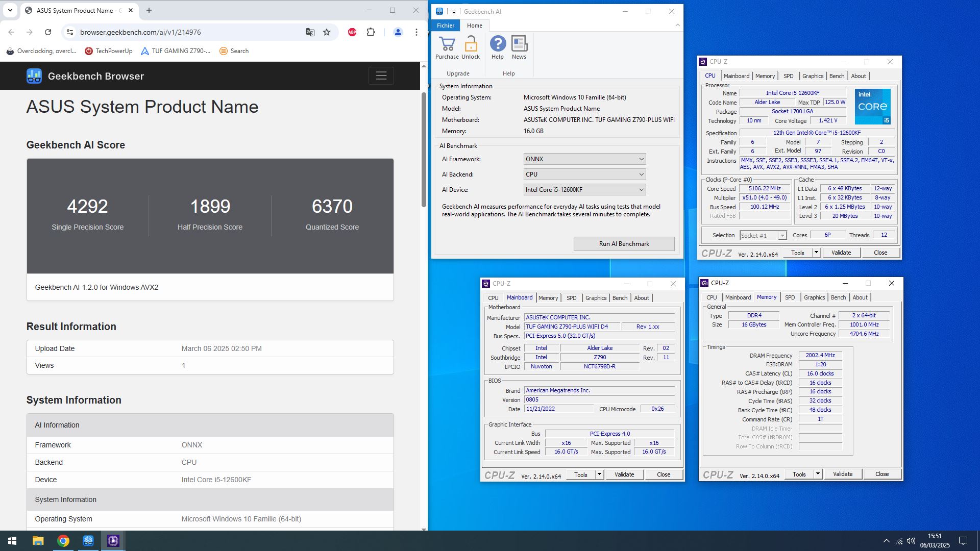Open Chrome profile avatar
Image resolution: width=980 pixels, height=551 pixels.
[x=398, y=32]
